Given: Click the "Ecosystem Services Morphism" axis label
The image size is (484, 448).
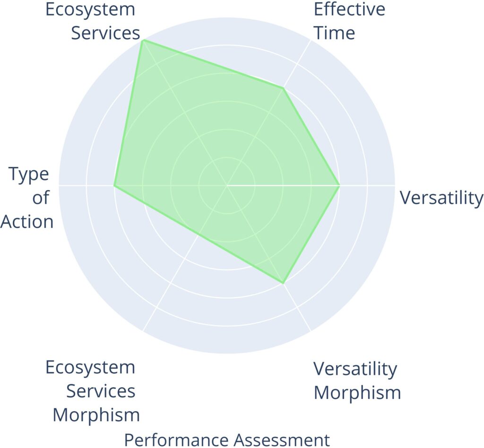Looking at the screenshot, I should [93, 391].
